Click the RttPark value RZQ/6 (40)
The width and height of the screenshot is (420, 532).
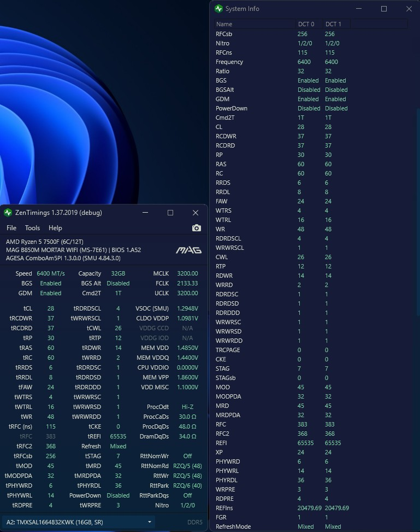(187, 486)
